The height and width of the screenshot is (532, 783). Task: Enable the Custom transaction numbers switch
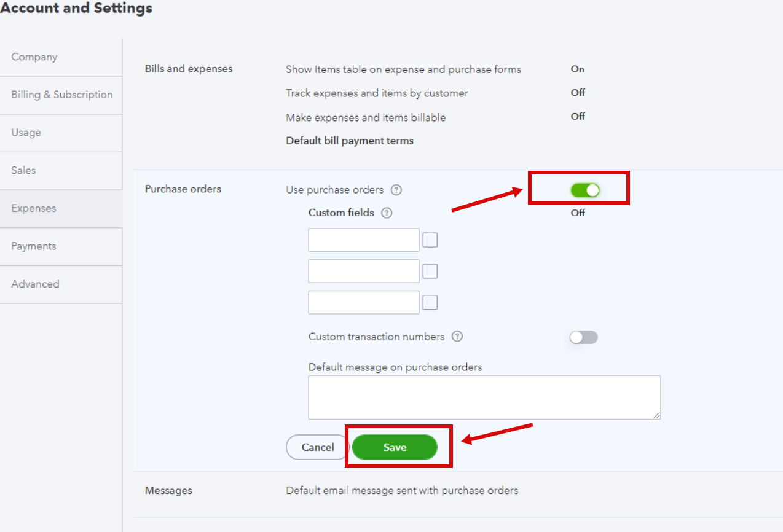click(x=584, y=337)
